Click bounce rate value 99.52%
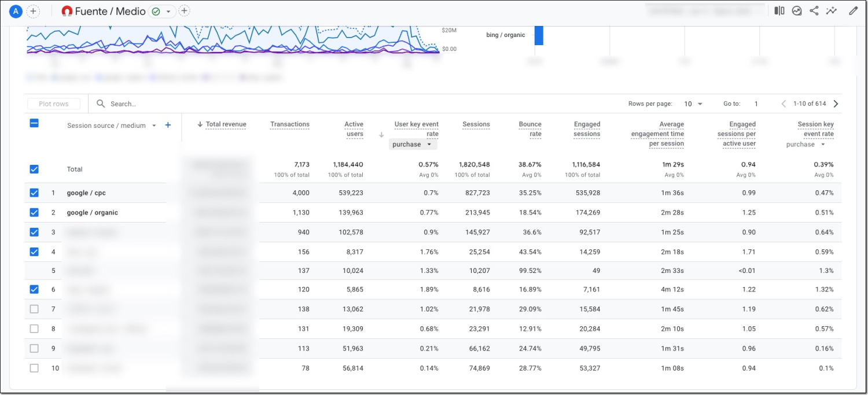The image size is (868, 395). pyautogui.click(x=529, y=271)
